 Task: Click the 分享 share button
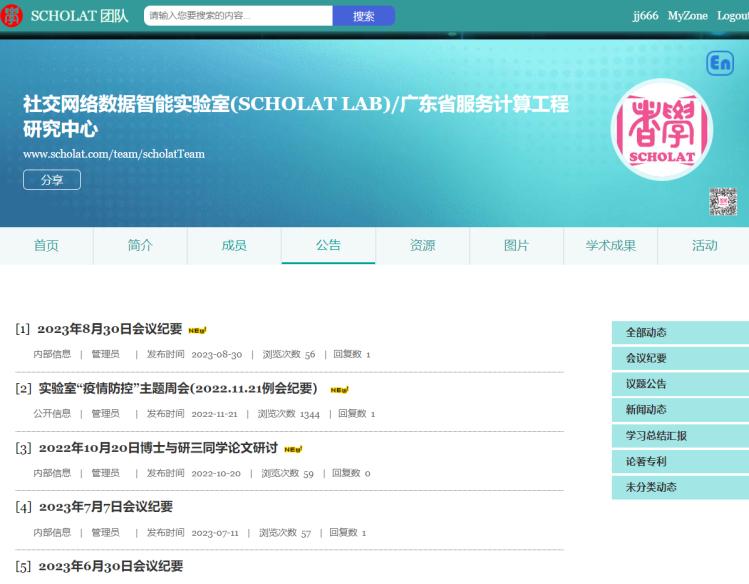pyautogui.click(x=52, y=180)
